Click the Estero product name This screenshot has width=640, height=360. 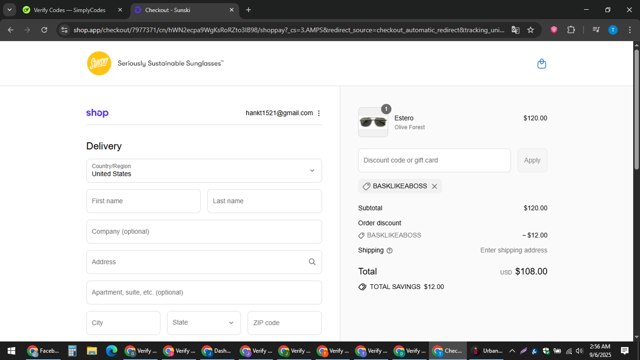point(404,118)
